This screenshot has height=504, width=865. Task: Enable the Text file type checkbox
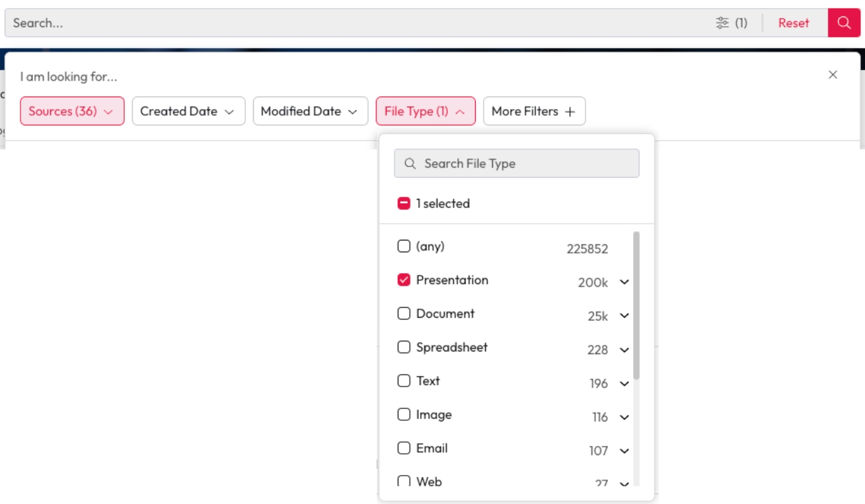(404, 381)
